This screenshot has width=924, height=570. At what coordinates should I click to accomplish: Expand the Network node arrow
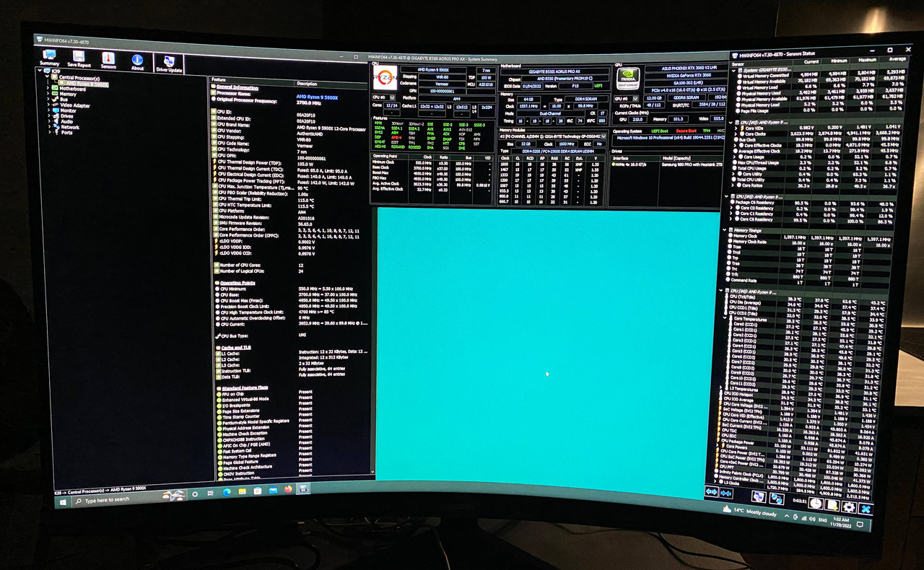(48, 127)
